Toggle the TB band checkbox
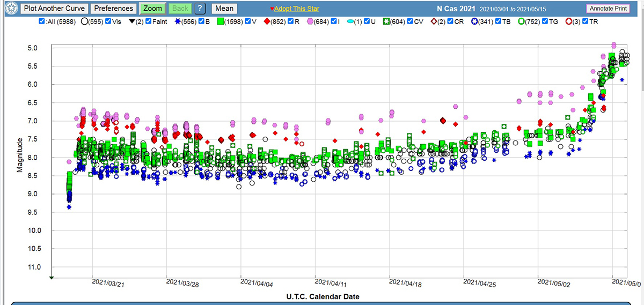This screenshot has height=305, width=644. (499, 22)
